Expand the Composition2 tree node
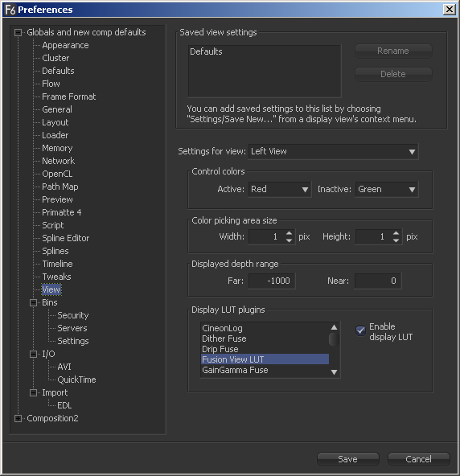The image size is (460, 476). [18, 418]
